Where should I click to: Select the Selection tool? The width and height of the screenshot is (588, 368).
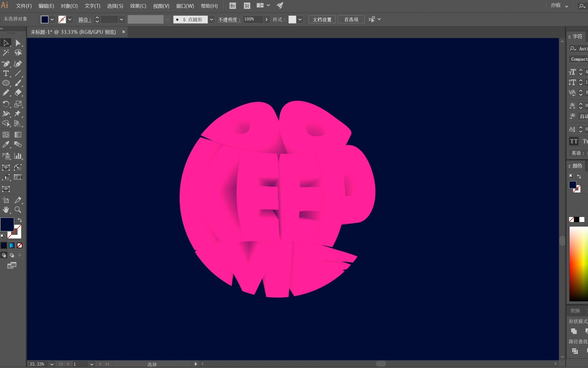click(6, 42)
